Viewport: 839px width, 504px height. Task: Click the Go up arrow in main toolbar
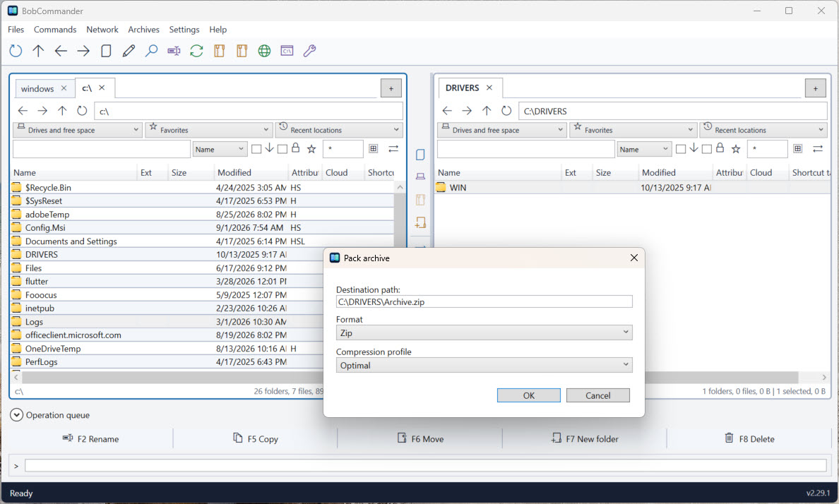click(38, 51)
